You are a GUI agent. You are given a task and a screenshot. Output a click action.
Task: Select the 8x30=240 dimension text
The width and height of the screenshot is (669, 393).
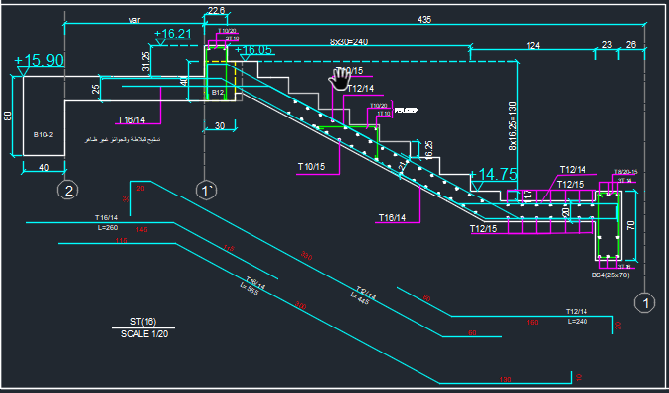tap(349, 42)
